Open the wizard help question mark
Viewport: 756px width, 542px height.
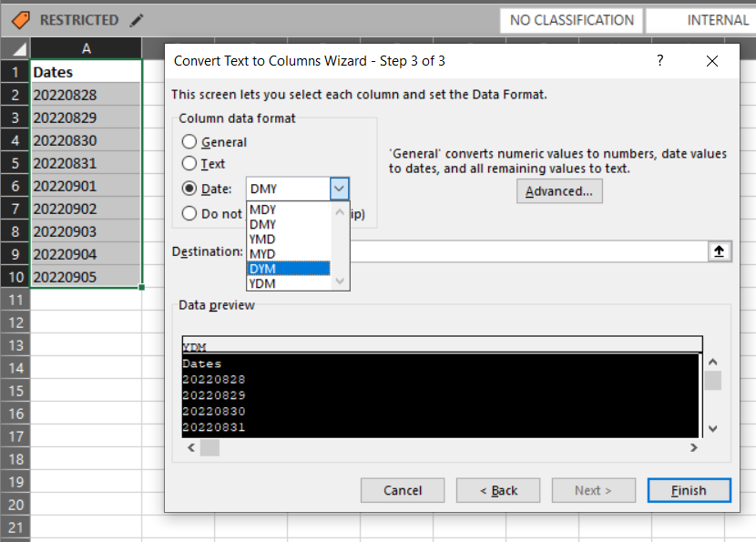(x=660, y=61)
